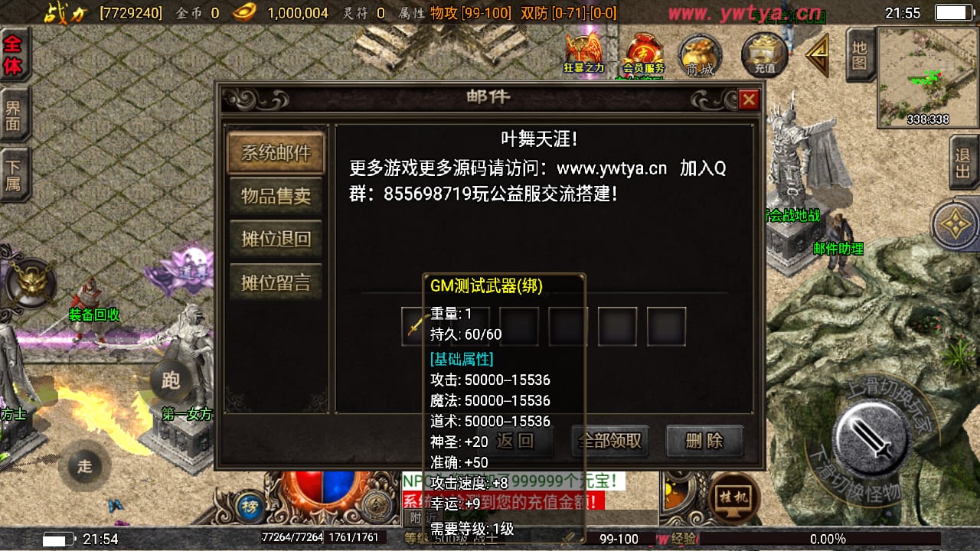Open the 会员服务 member service icon
The width and height of the screenshot is (980, 551).
644,54
